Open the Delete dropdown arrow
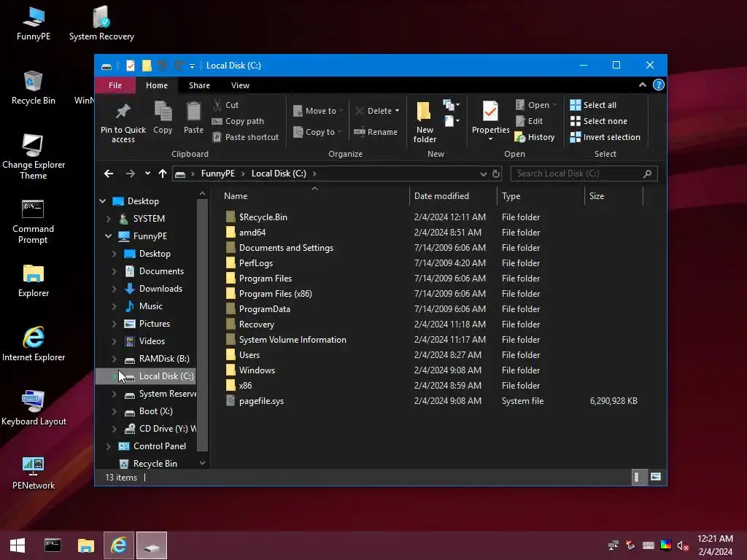Image resolution: width=747 pixels, height=560 pixels. click(397, 111)
